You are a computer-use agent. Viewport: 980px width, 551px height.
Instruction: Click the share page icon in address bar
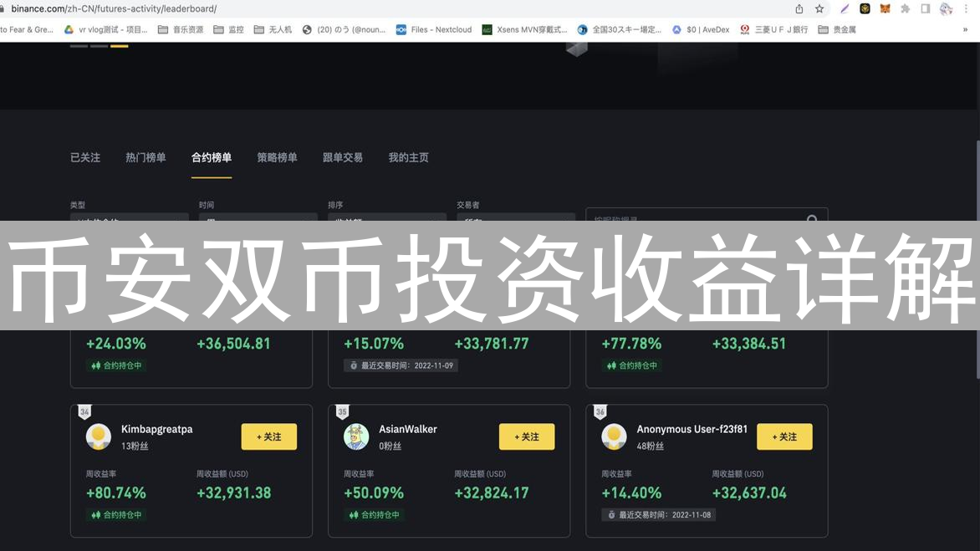tap(799, 8)
